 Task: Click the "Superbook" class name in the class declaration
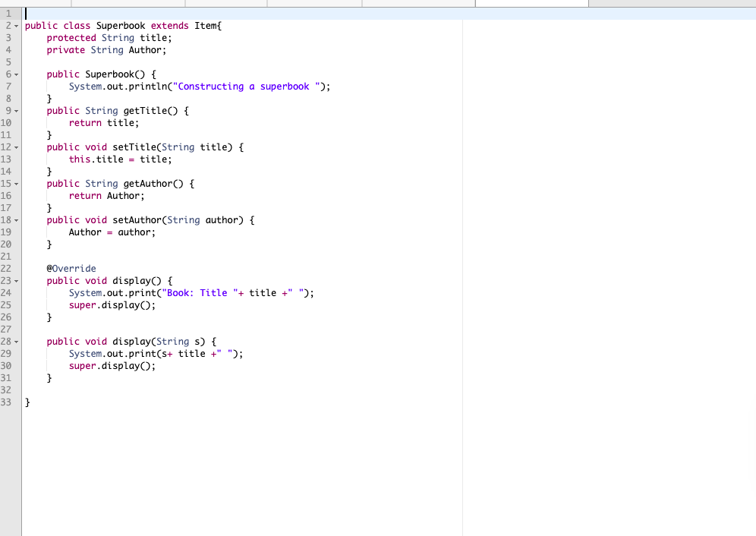click(x=121, y=26)
